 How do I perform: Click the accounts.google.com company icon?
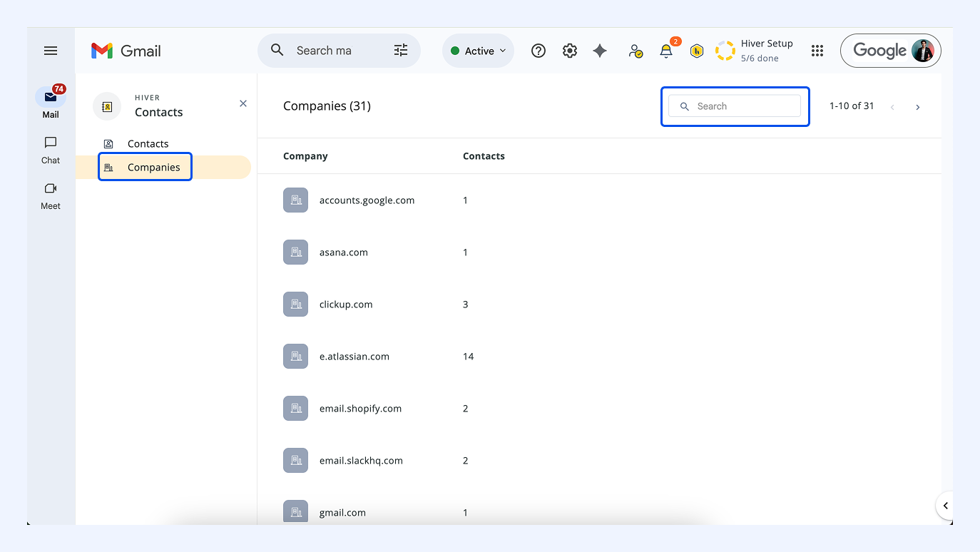point(295,200)
